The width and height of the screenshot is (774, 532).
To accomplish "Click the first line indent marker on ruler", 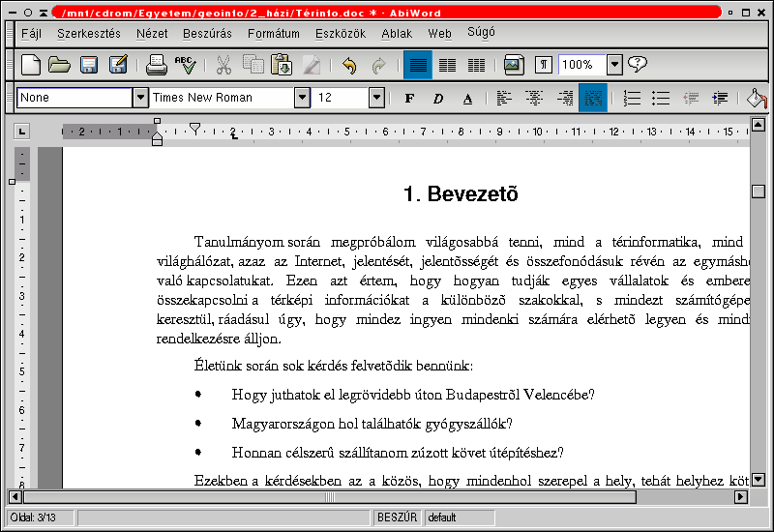I will pyautogui.click(x=195, y=129).
